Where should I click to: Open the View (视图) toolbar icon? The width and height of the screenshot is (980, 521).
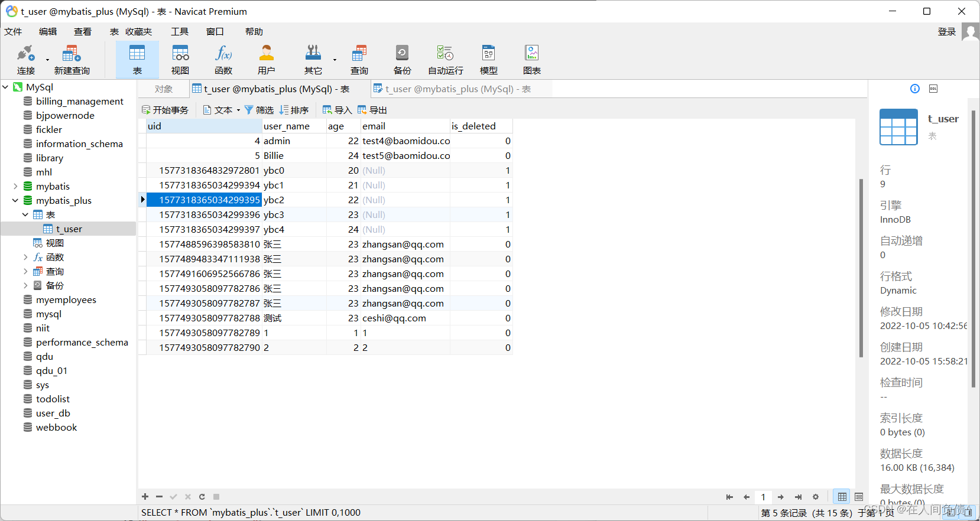pos(180,60)
